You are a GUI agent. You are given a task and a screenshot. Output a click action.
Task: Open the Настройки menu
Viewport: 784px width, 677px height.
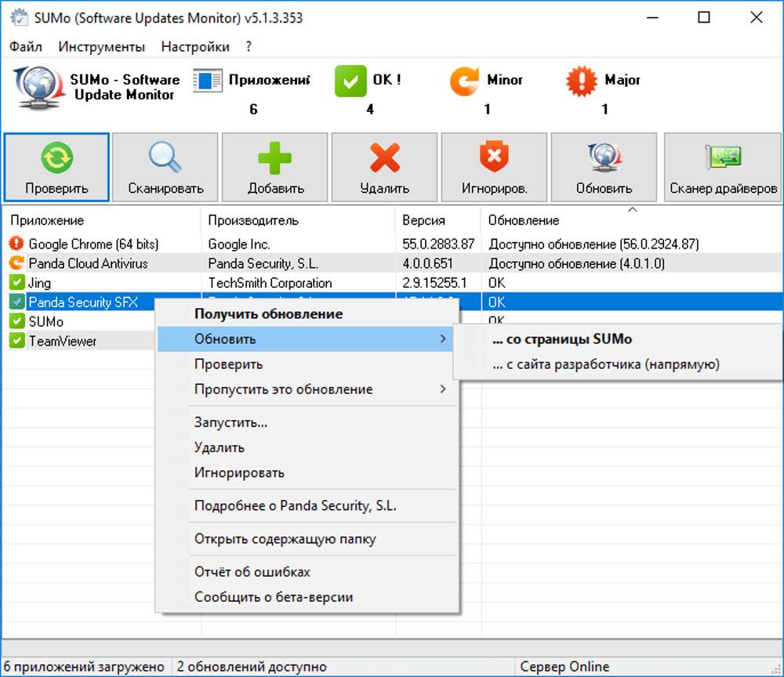[x=195, y=47]
